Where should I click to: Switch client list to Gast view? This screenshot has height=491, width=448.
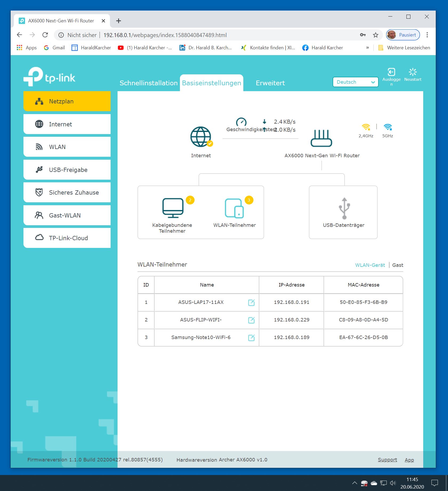tap(397, 265)
